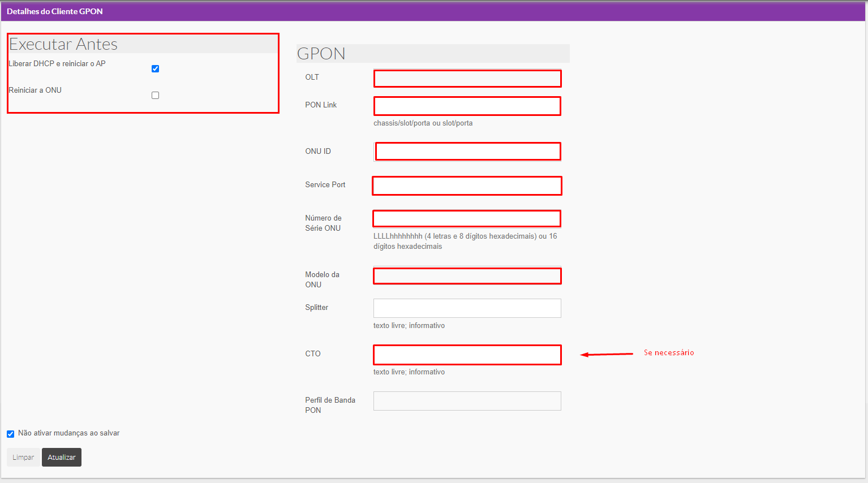Open the Perfil de Banda PON field
Screen dimensions: 868x483
tap(467, 401)
